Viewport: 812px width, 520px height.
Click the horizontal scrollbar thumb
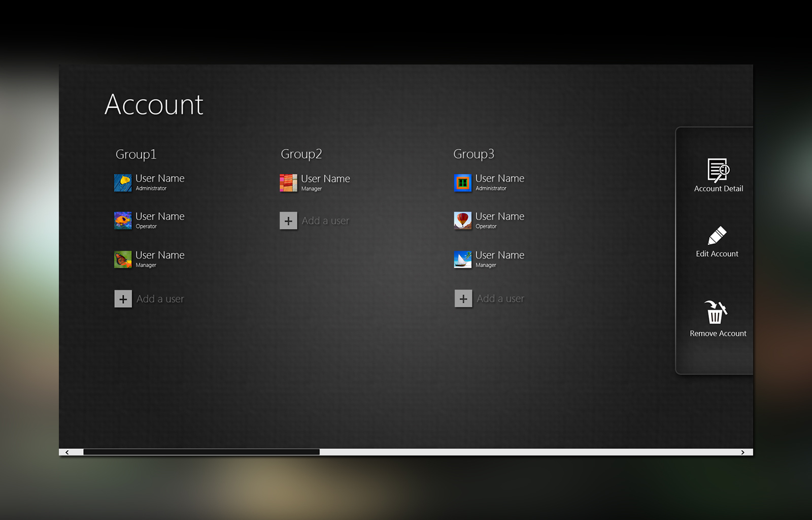201,452
